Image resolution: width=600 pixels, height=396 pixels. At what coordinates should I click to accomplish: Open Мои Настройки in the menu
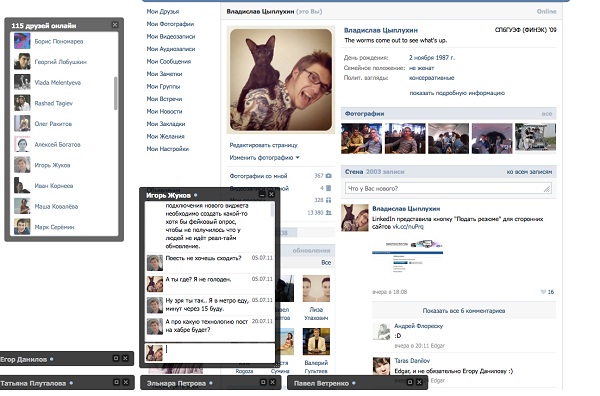click(168, 149)
